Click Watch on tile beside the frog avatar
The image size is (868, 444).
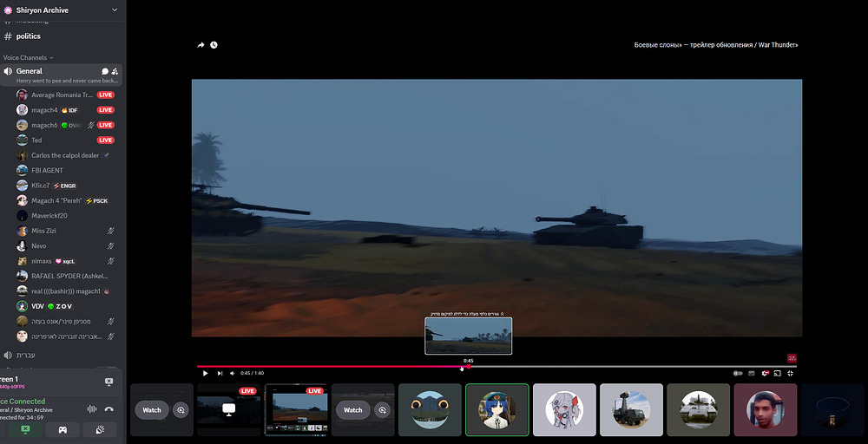pyautogui.click(x=352, y=409)
